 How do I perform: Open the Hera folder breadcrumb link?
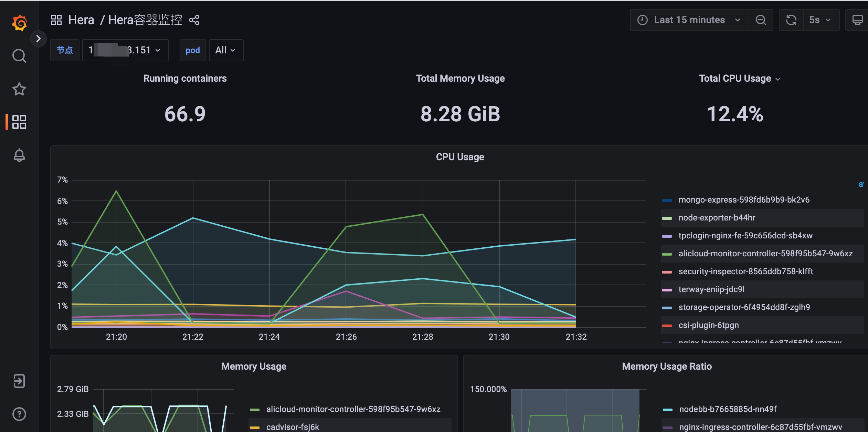(x=81, y=20)
